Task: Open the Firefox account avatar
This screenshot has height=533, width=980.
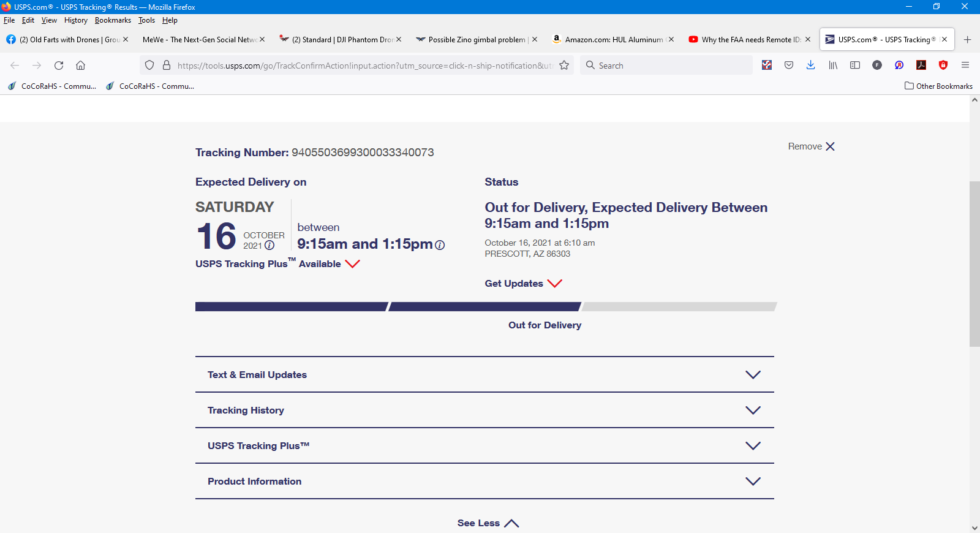Action: pyautogui.click(x=877, y=65)
